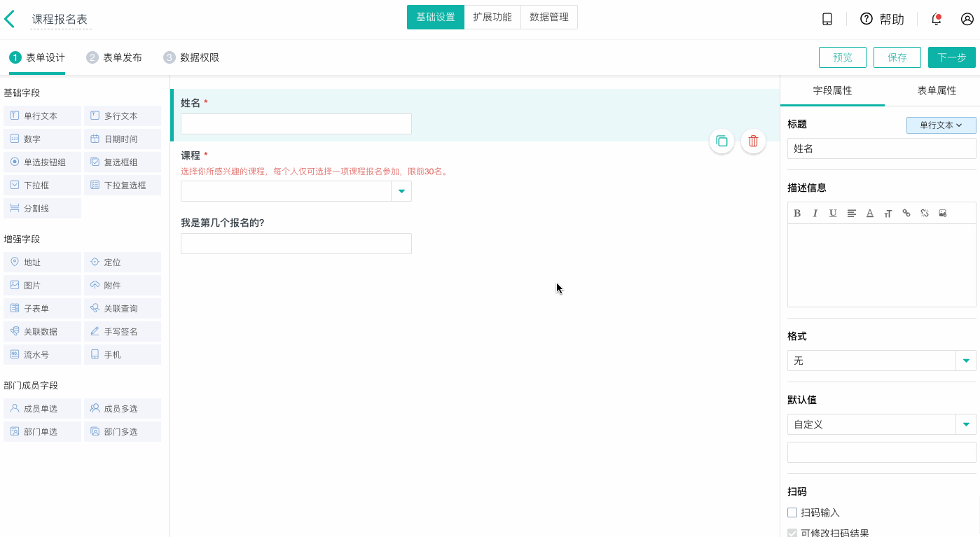Apply bold in description editor
The image size is (980, 537).
[x=797, y=214]
